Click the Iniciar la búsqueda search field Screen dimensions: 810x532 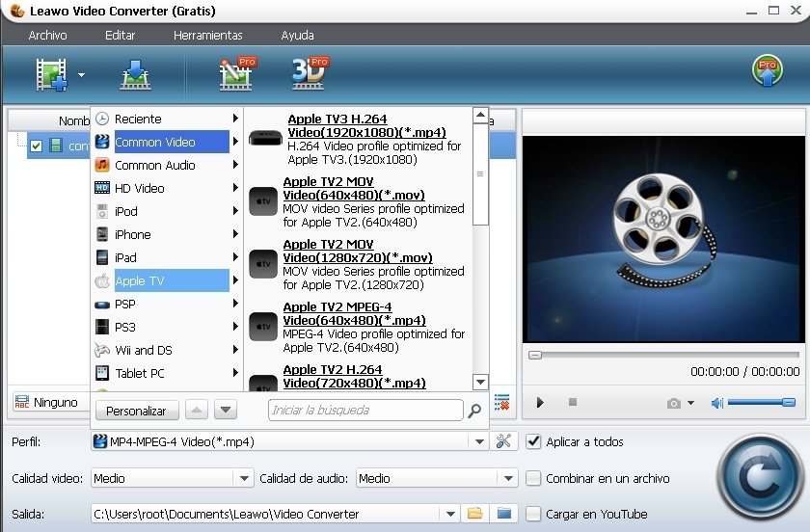tap(365, 411)
